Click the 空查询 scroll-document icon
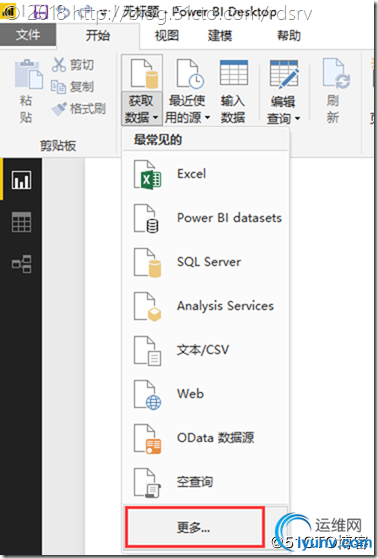Screen dimensions: 378x559 pyautogui.click(x=147, y=483)
